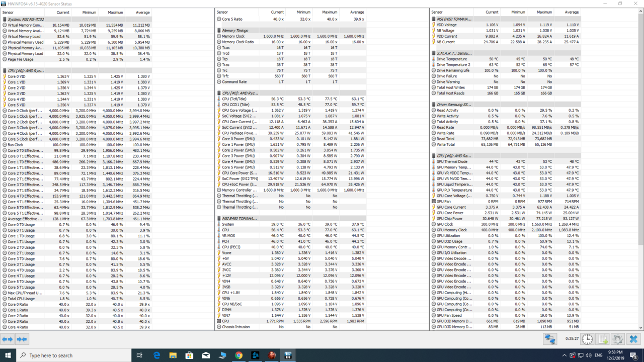Screen dimensions: 644x362
Task: Click the expand layout double-arrow button
Action: [x=7, y=339]
